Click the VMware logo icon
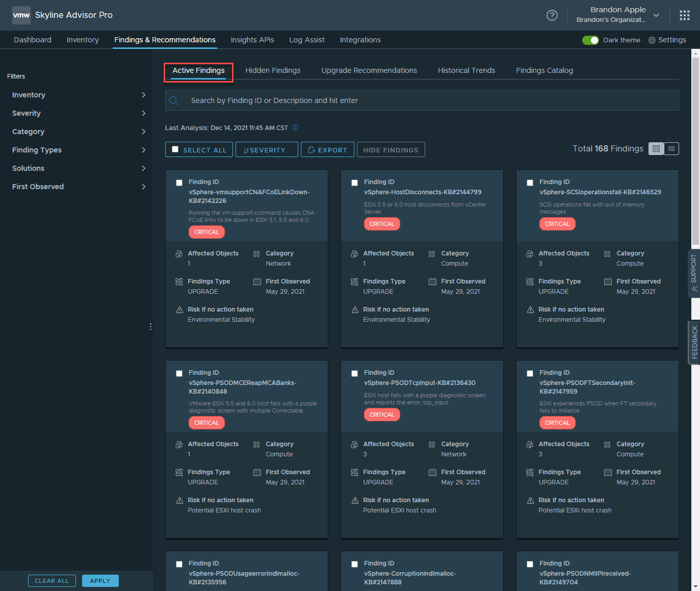700x591 pixels. click(x=21, y=15)
